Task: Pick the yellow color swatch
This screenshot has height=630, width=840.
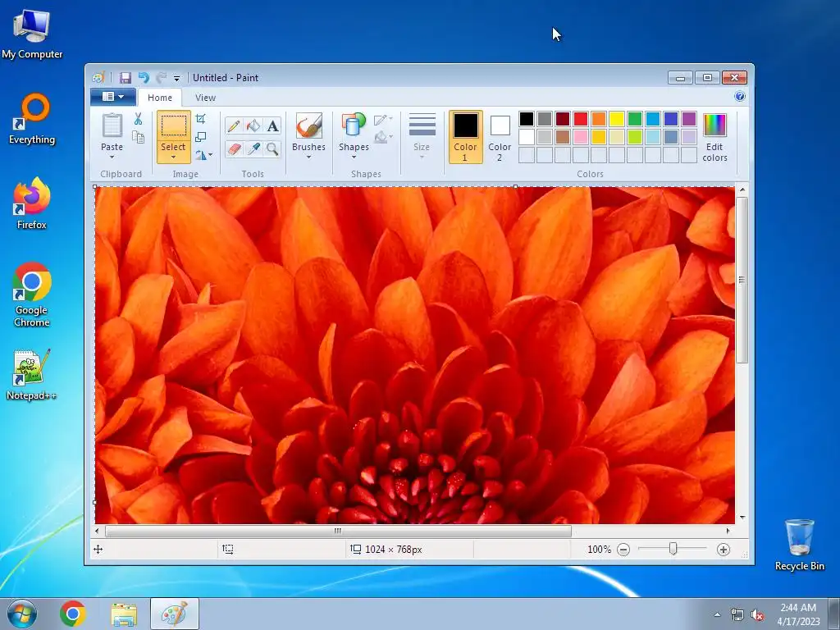Action: click(617, 119)
